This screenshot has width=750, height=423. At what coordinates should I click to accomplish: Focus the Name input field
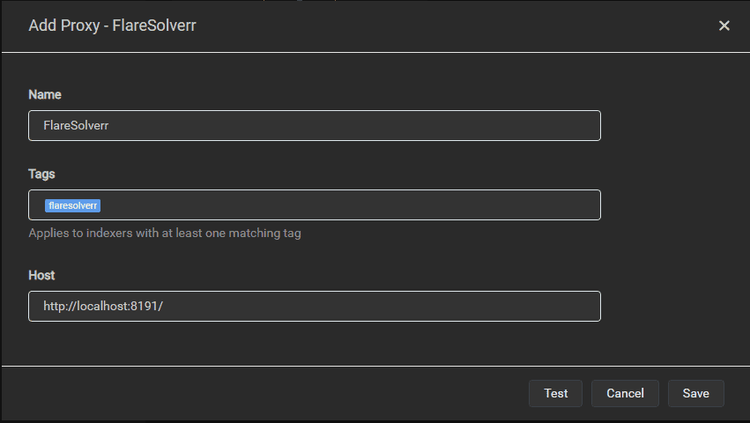(314, 126)
